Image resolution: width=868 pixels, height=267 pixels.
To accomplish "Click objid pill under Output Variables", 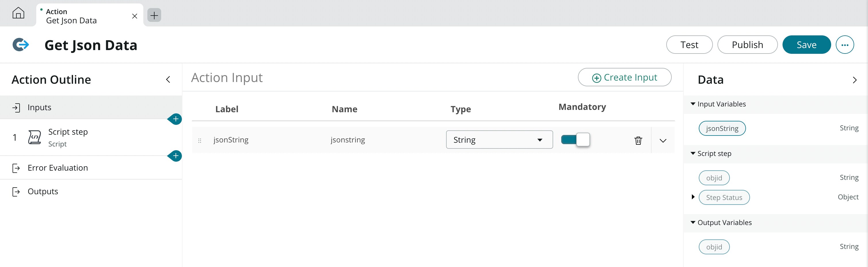I will pyautogui.click(x=714, y=247).
